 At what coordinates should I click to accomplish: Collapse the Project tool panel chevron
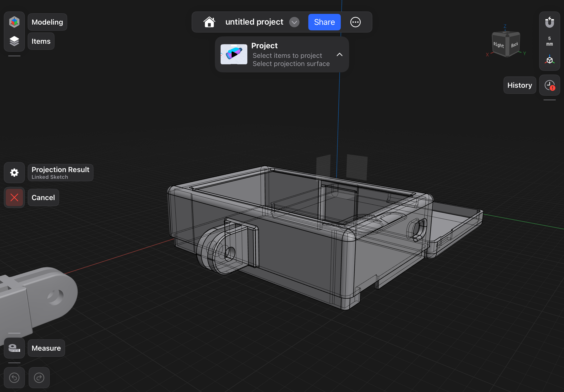click(339, 54)
